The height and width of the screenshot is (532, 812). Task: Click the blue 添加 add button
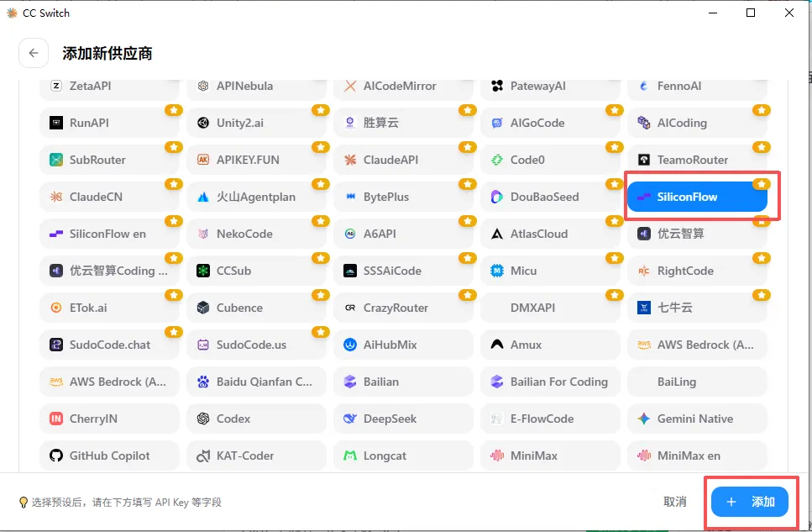(749, 502)
